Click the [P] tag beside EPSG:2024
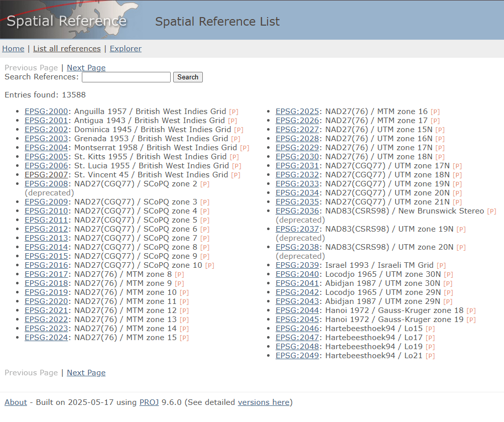The image size is (504, 422). (x=184, y=338)
